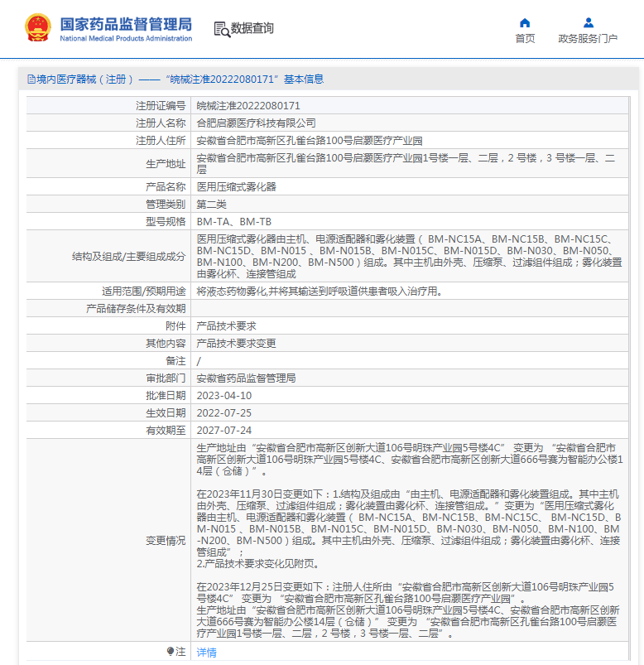This screenshot has width=644, height=665.
Task: Click the lightbulb icon beside 注
Action: [170, 651]
